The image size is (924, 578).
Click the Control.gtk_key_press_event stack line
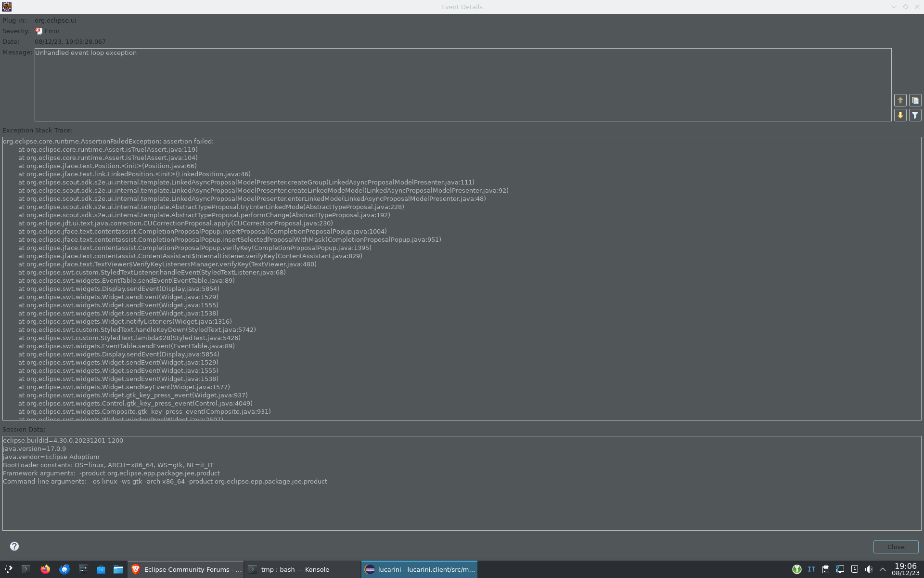coord(135,404)
